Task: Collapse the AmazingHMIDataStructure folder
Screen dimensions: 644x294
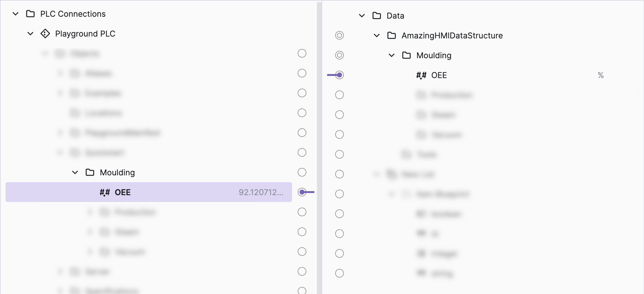Action: pos(377,36)
